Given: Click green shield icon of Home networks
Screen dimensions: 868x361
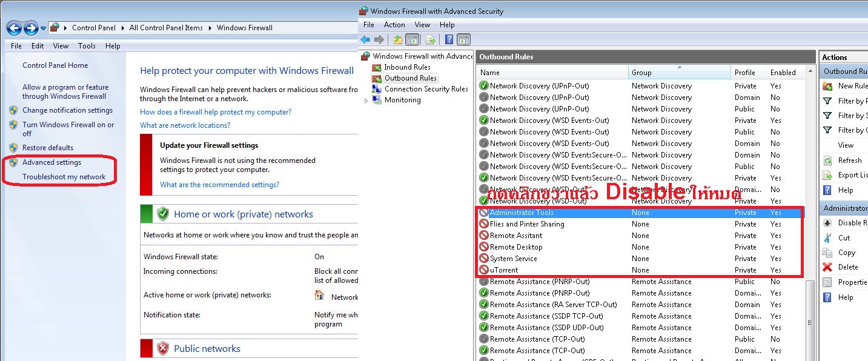Looking at the screenshot, I should (163, 214).
